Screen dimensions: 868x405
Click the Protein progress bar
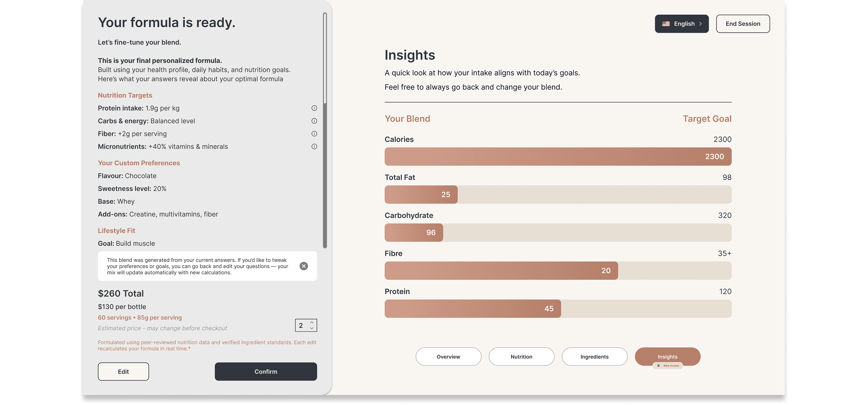click(558, 308)
